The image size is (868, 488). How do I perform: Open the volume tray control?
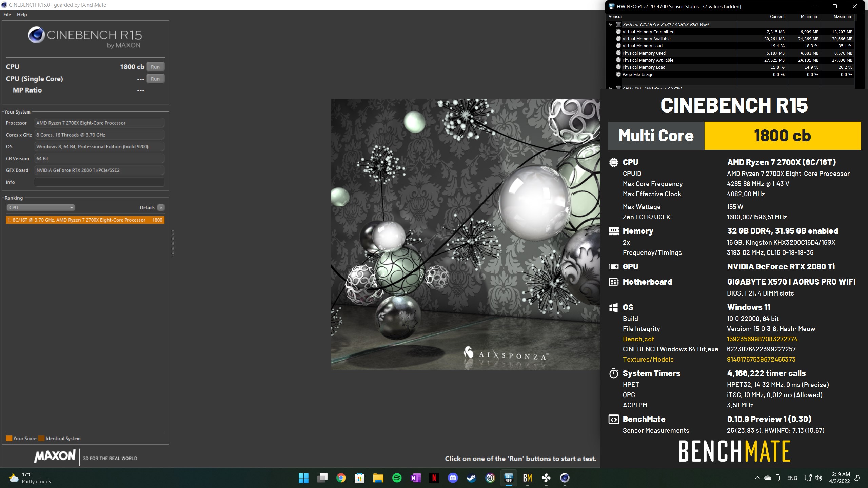tap(818, 478)
